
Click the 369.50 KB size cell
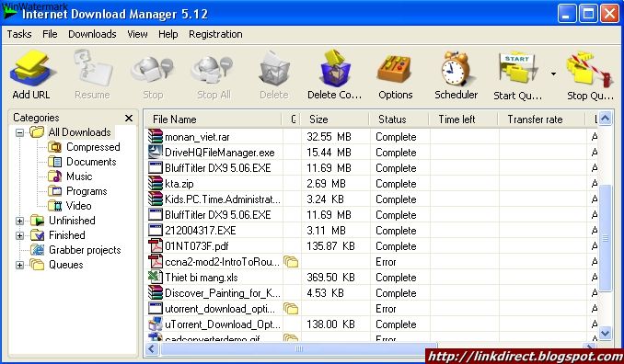tap(330, 278)
